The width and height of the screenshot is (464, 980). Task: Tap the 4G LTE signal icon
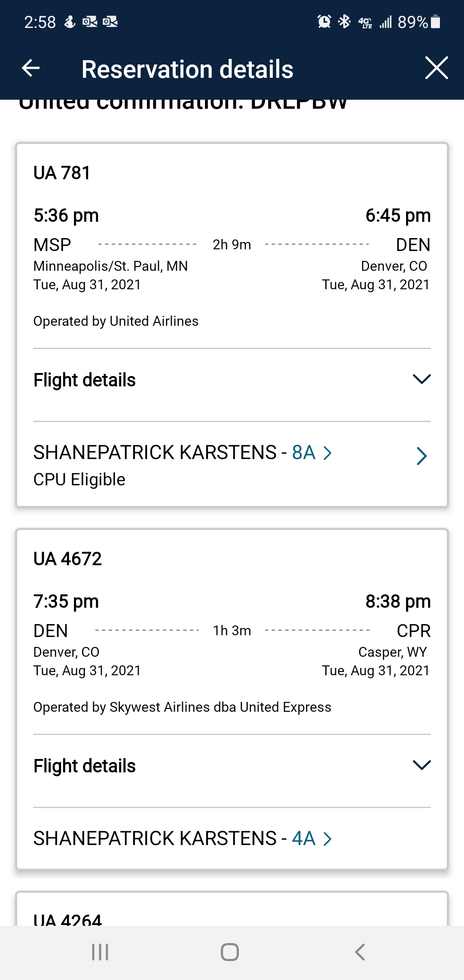pyautogui.click(x=365, y=22)
